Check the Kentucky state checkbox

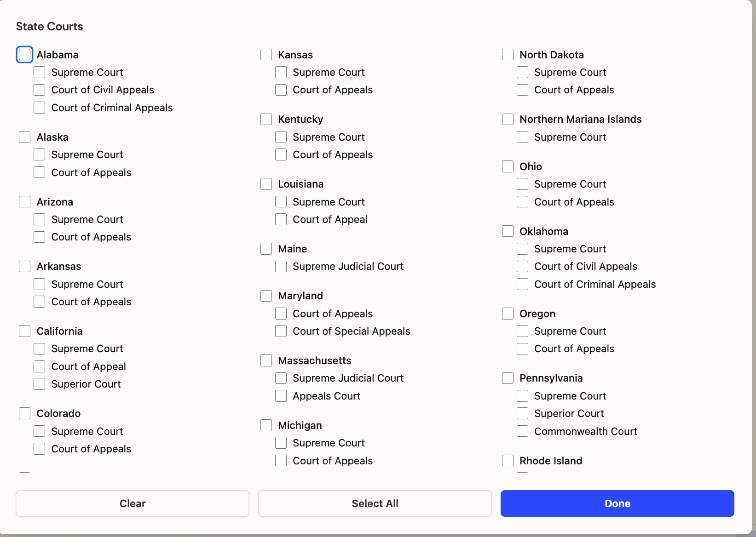pos(266,119)
